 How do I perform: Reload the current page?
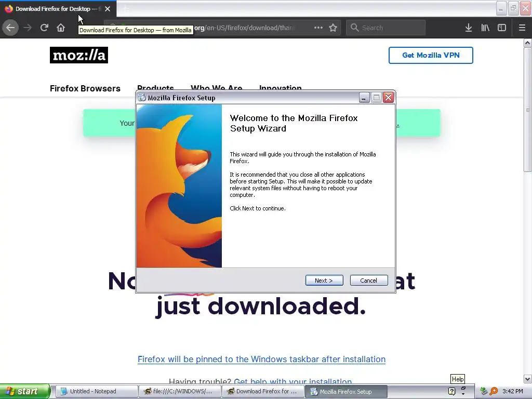[x=44, y=28]
